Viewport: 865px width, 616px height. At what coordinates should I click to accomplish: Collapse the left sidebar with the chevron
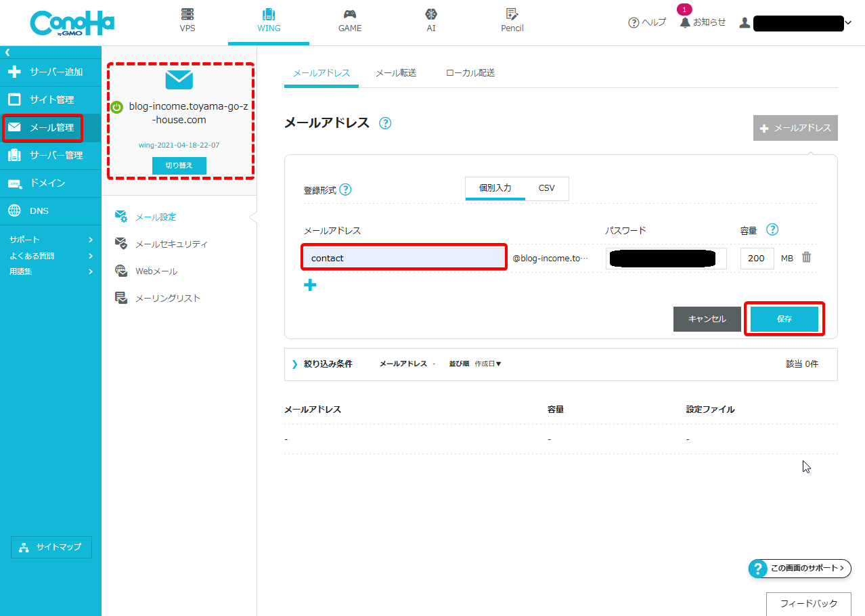click(x=7, y=51)
